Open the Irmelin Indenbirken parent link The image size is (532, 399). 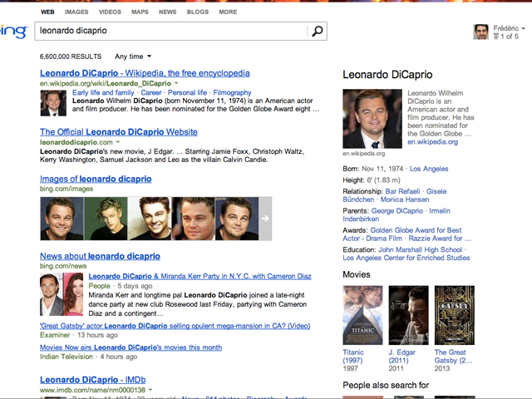coord(440,210)
